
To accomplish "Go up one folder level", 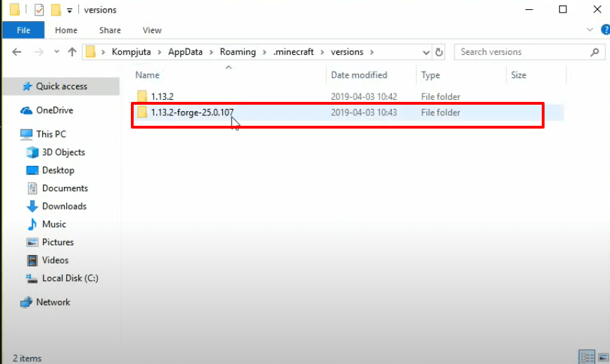I will 72,52.
